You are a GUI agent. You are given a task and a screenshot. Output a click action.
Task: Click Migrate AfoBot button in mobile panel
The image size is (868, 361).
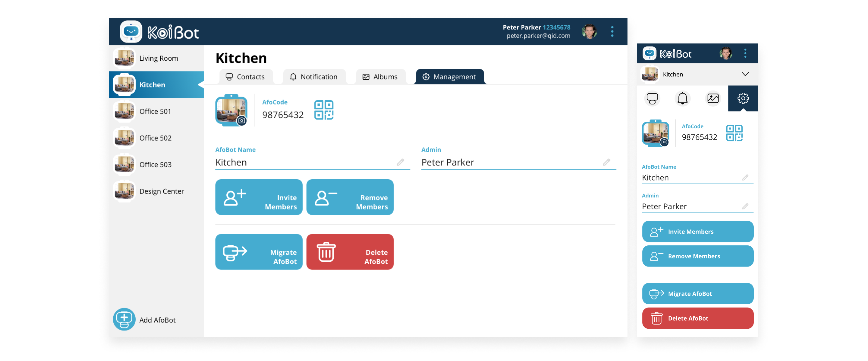pyautogui.click(x=697, y=293)
